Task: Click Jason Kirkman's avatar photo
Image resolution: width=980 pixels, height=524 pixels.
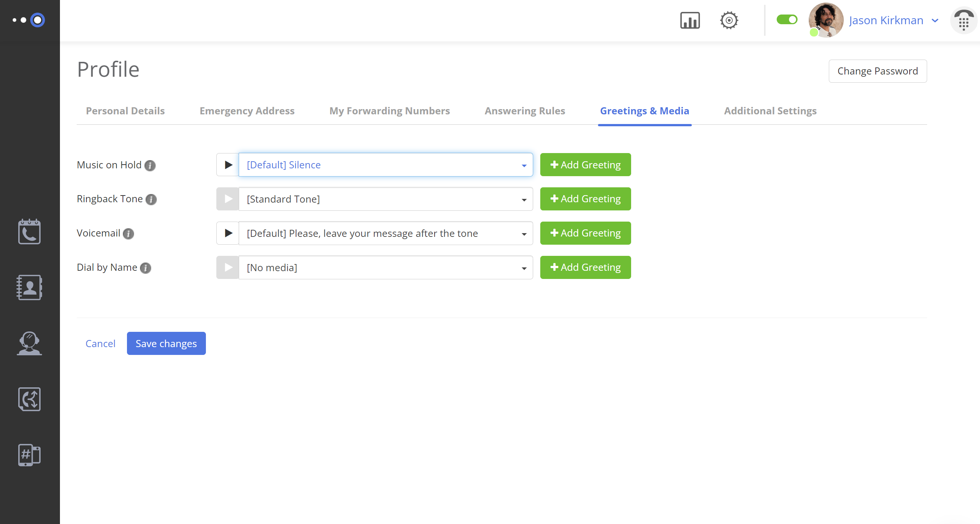Action: [x=825, y=20]
